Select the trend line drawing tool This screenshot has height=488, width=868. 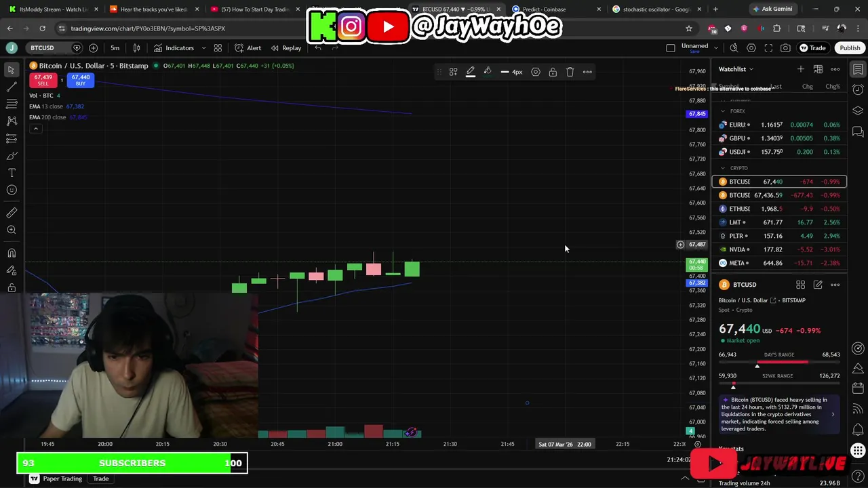tap(12, 87)
